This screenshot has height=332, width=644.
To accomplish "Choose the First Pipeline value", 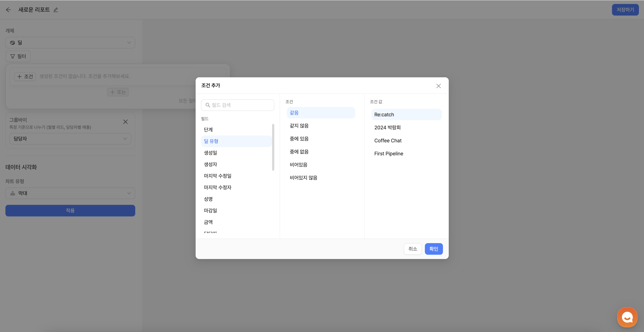I will click(388, 154).
